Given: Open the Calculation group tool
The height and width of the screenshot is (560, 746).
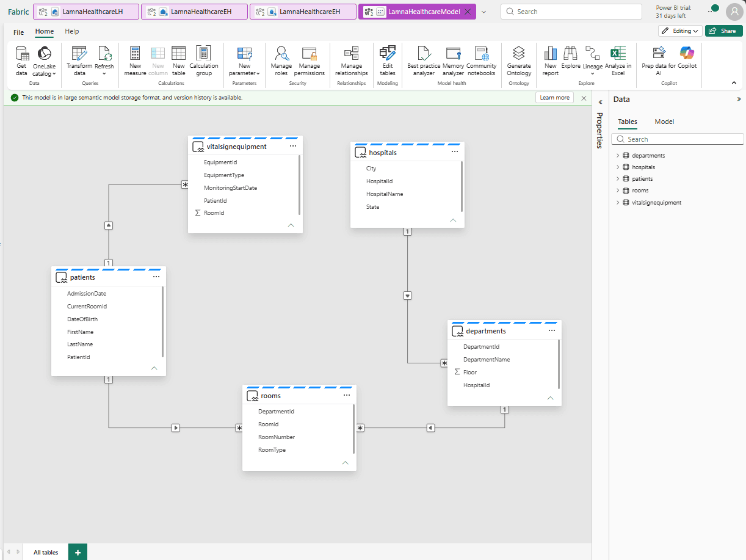Looking at the screenshot, I should (x=204, y=61).
